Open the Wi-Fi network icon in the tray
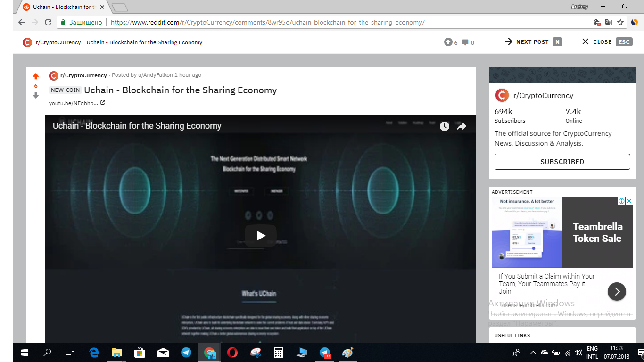The width and height of the screenshot is (644, 362). point(567,353)
